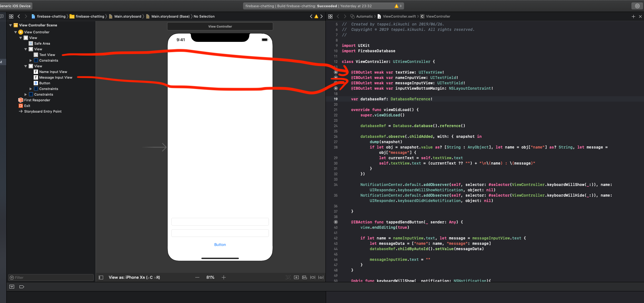Add a new assistant editor pane
The image size is (644, 303).
(x=633, y=16)
